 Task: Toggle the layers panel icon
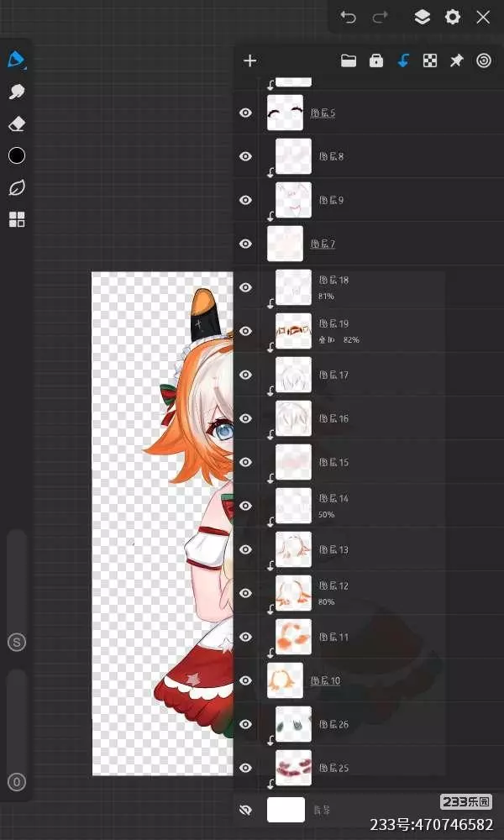click(422, 18)
